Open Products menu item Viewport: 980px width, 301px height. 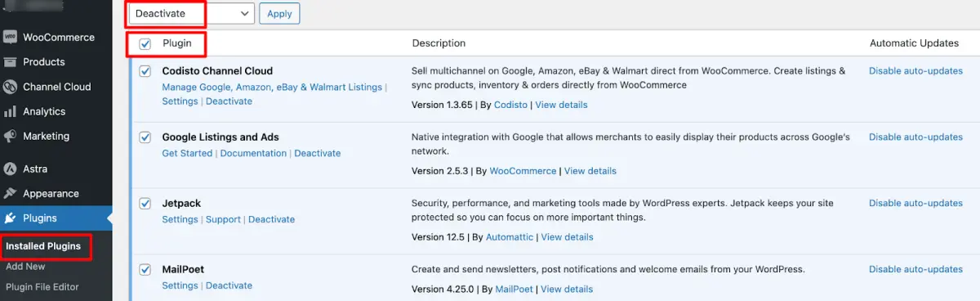click(x=44, y=62)
